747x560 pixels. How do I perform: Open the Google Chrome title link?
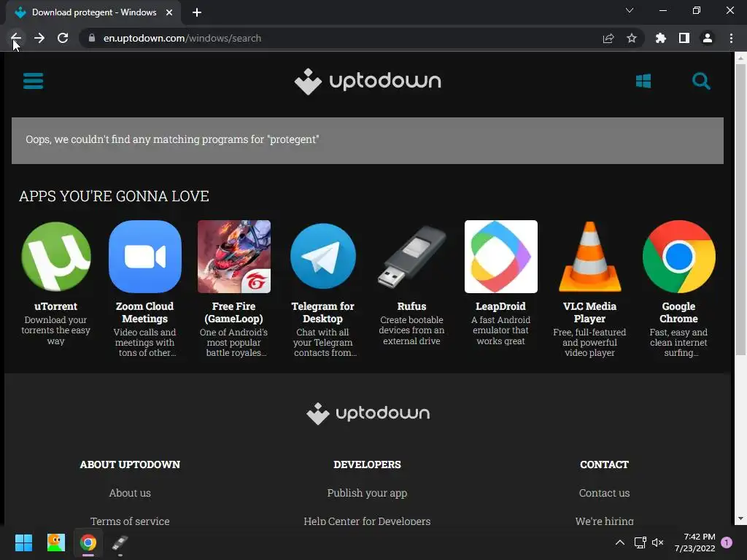[679, 312]
